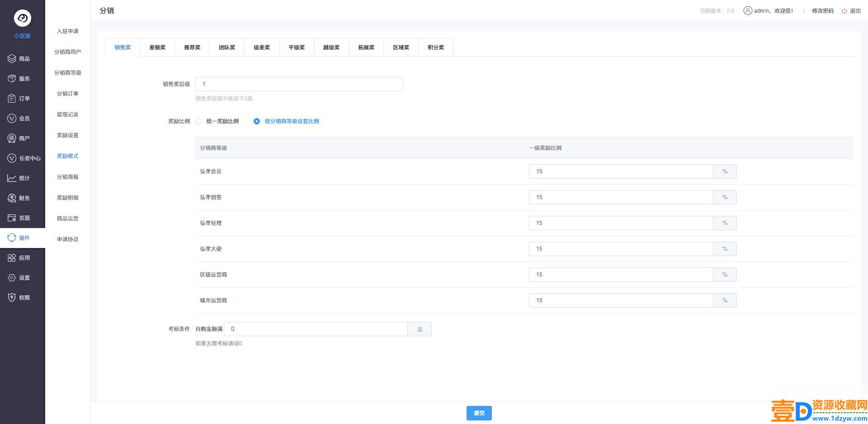The height and width of the screenshot is (424, 868).
Task: Open the 商品 sidebar icon
Action: click(12, 58)
